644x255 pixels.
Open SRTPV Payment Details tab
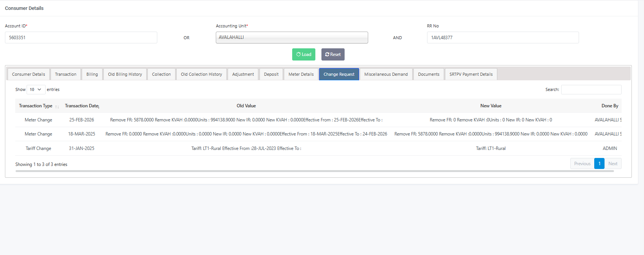click(471, 74)
